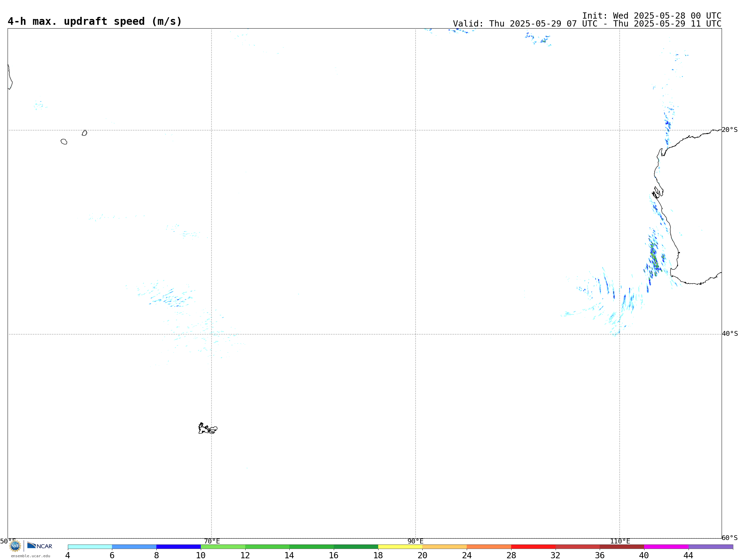Open the ensemble.ucar.edu text link
Screen dimensions: 744x560
[x=31, y=556]
